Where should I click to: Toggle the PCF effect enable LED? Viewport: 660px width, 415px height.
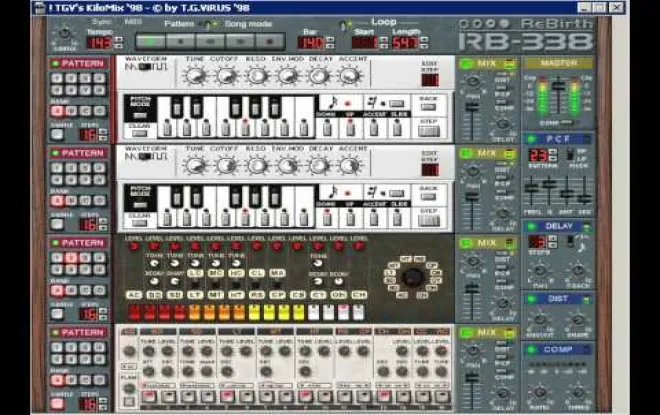tap(532, 139)
